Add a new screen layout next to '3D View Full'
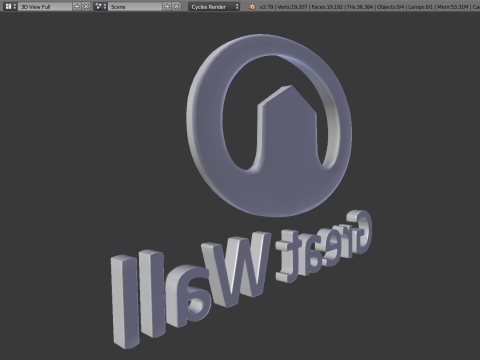The height and width of the screenshot is (360, 480). (77, 6)
